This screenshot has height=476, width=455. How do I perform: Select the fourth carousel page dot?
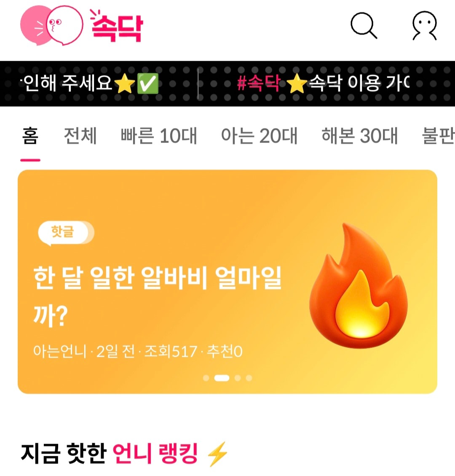249,378
